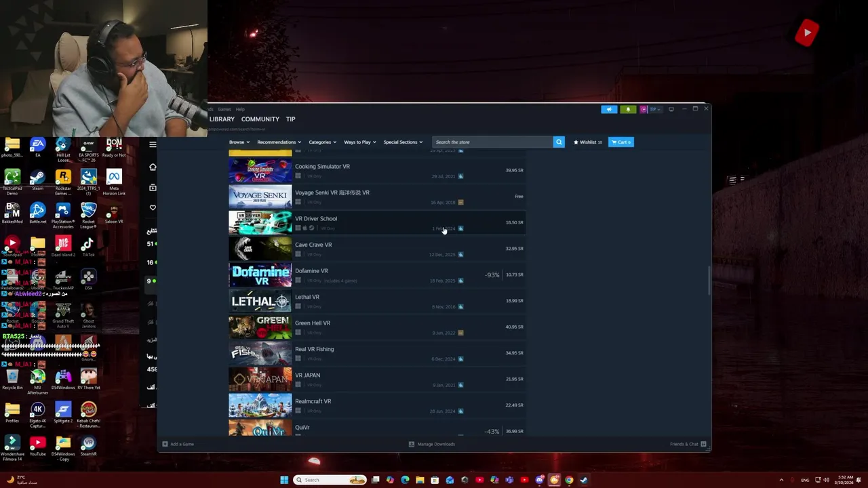Open VR Driver School thumbnail
The height and width of the screenshot is (488, 868).
[260, 222]
